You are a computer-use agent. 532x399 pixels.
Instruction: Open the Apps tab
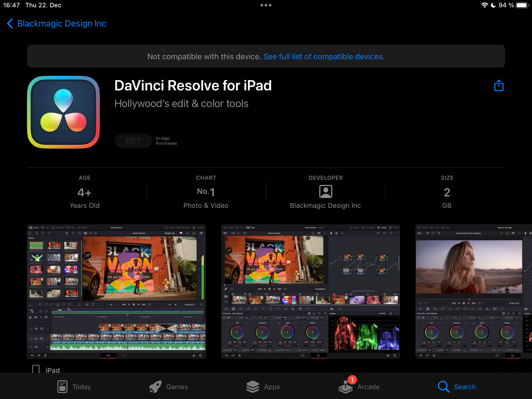click(x=263, y=387)
